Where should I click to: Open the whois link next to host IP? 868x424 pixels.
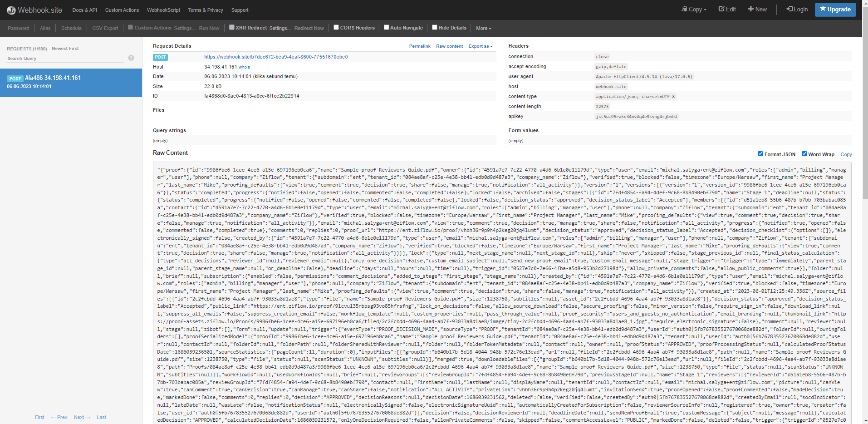pyautogui.click(x=244, y=67)
